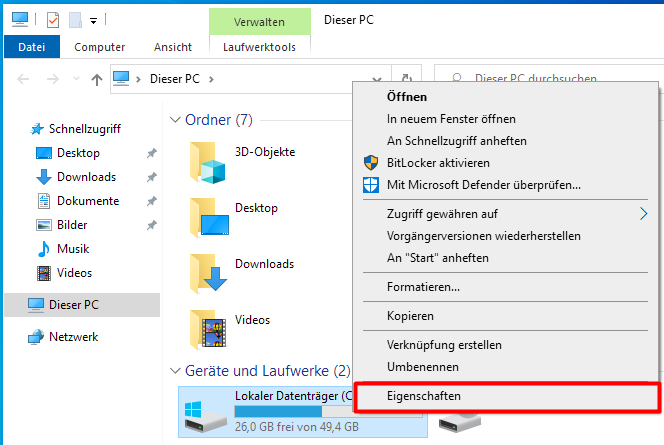Viewport: 664px width, 445px height.
Task: Click the BitLocker shield icon
Action: (371, 163)
